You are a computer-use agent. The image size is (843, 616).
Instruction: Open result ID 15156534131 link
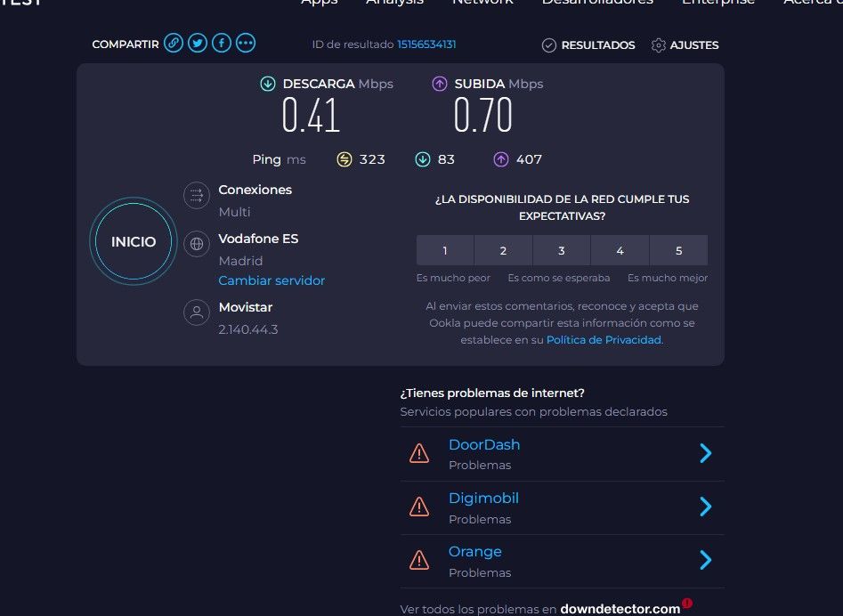pos(426,45)
